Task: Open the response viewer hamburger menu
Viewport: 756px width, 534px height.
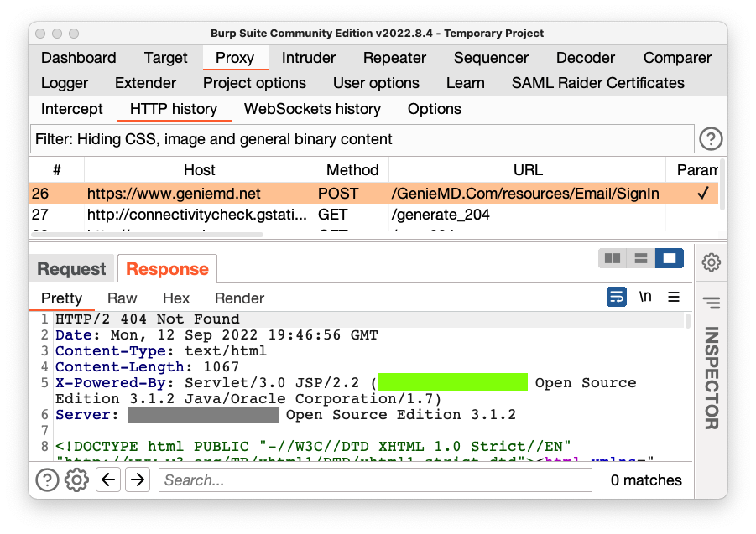Action: [673, 297]
